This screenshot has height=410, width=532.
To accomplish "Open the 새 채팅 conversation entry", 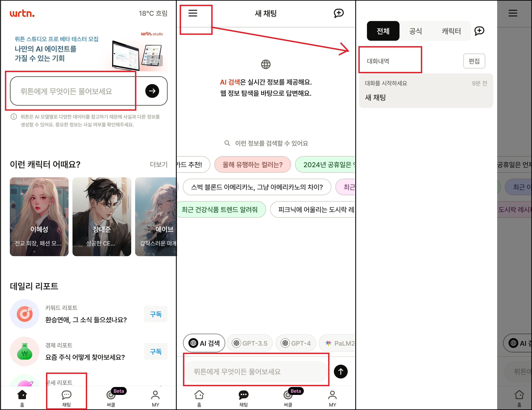I will (x=426, y=91).
